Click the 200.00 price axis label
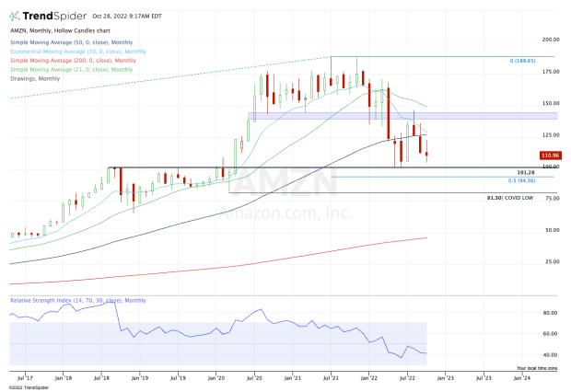 [551, 40]
